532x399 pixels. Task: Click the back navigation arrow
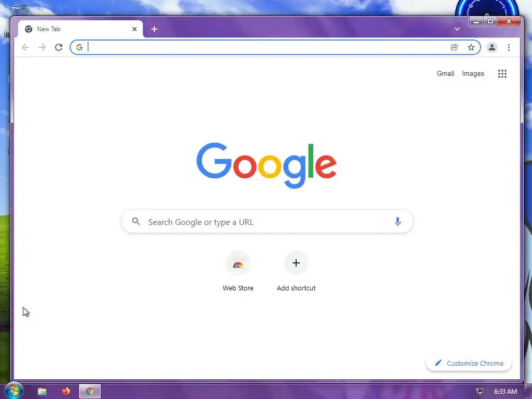pyautogui.click(x=25, y=47)
